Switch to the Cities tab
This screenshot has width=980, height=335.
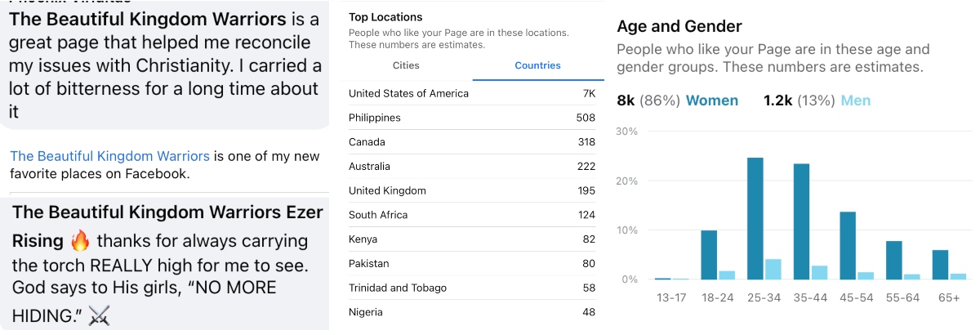pyautogui.click(x=406, y=65)
